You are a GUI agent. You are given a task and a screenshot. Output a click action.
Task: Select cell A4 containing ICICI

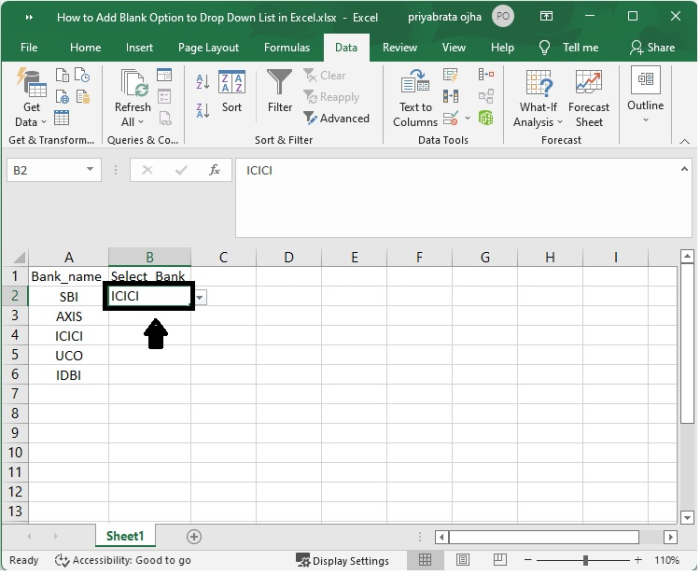(x=69, y=336)
